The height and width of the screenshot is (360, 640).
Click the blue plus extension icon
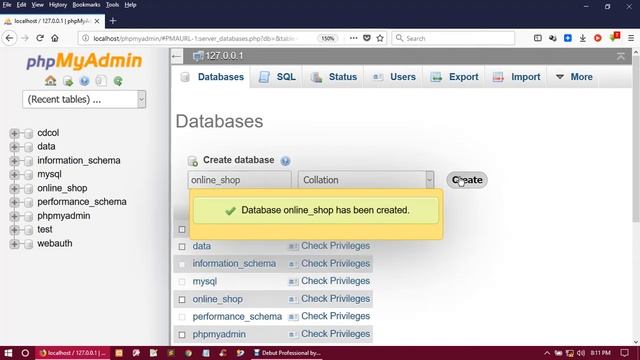point(568,38)
